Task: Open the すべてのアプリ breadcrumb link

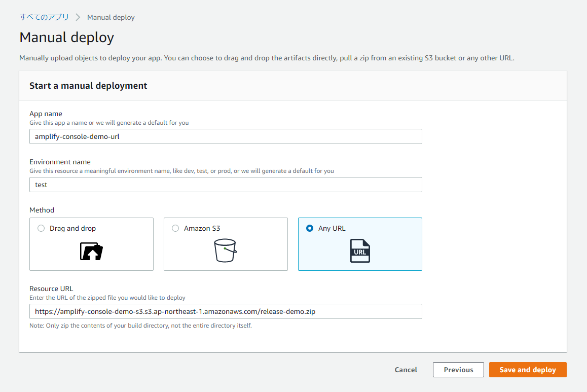Action: coord(44,17)
